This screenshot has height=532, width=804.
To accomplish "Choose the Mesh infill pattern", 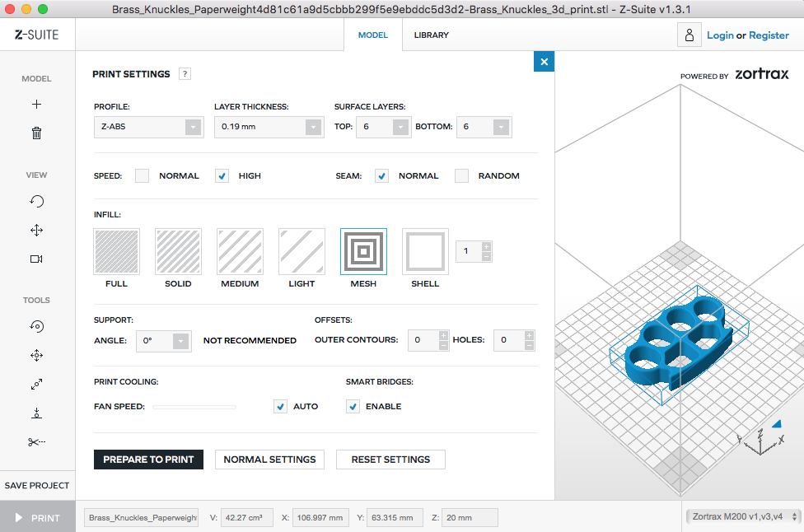I will coord(363,252).
